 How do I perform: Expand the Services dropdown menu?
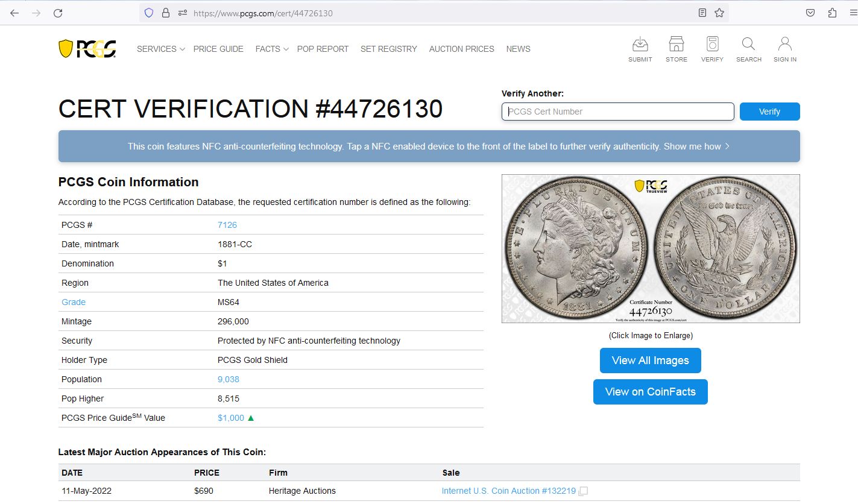160,49
